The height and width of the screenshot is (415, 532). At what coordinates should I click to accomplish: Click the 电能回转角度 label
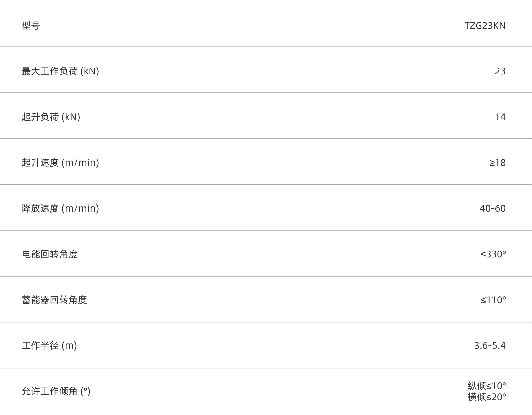pyautogui.click(x=50, y=254)
